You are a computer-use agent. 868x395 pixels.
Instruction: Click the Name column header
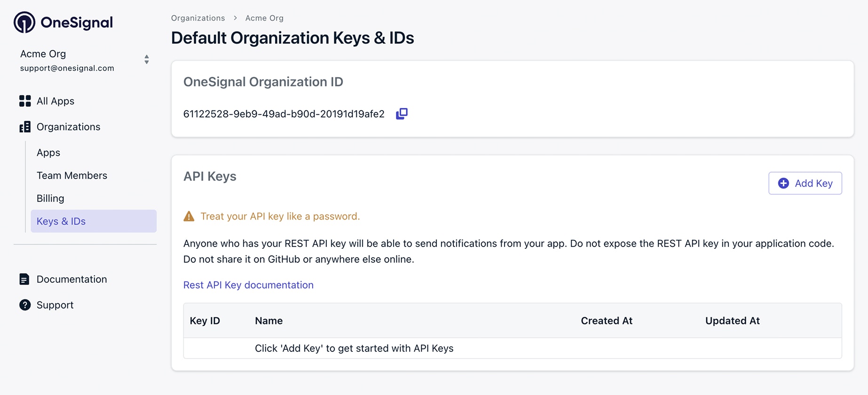coord(269,321)
